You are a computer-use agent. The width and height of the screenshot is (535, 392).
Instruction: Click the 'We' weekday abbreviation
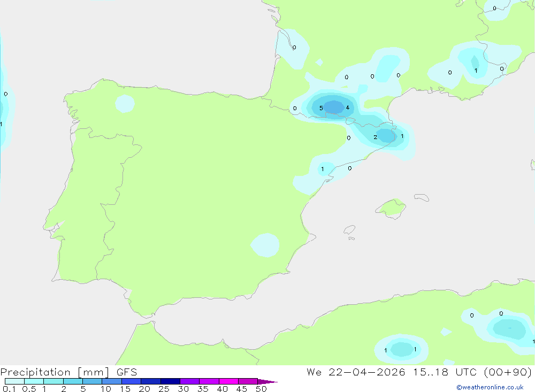coord(314,372)
